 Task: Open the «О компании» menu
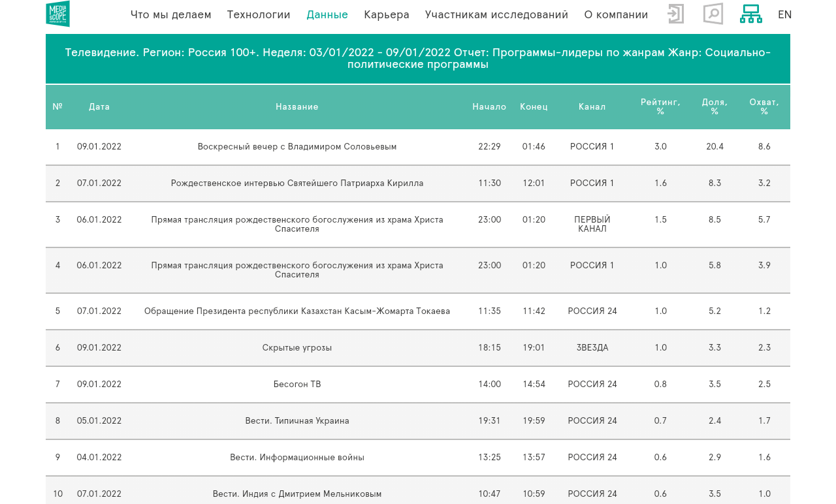click(x=616, y=14)
